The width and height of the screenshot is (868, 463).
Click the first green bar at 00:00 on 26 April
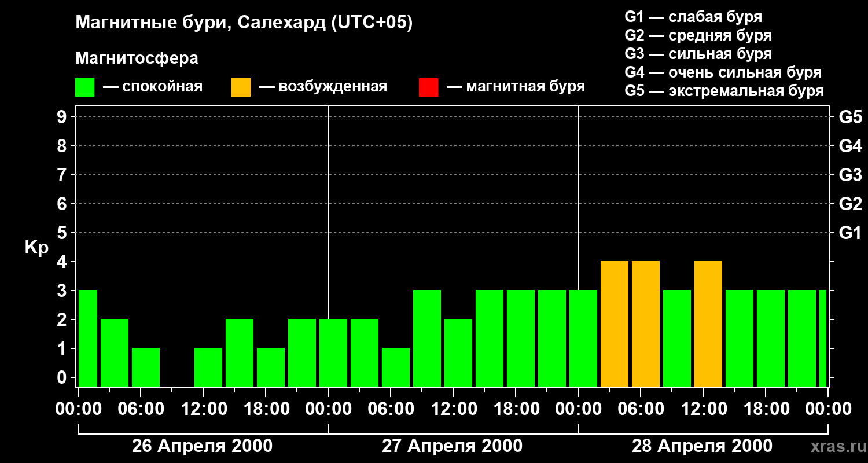[88, 339]
